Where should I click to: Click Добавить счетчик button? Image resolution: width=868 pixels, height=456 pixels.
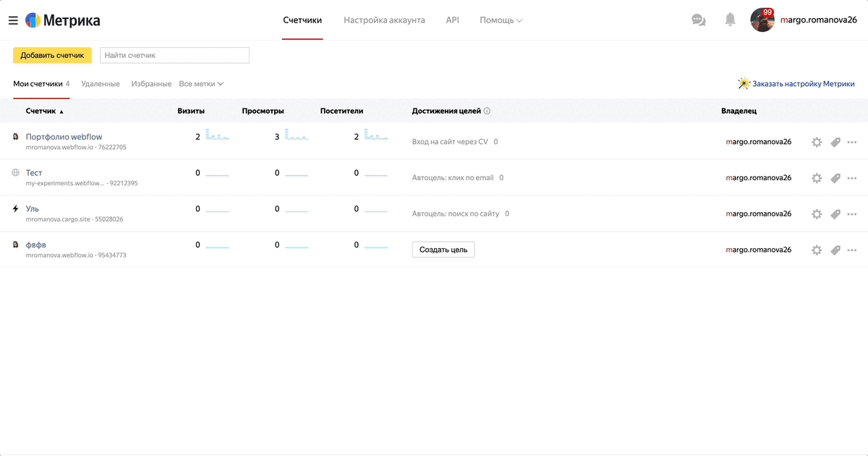pyautogui.click(x=52, y=55)
